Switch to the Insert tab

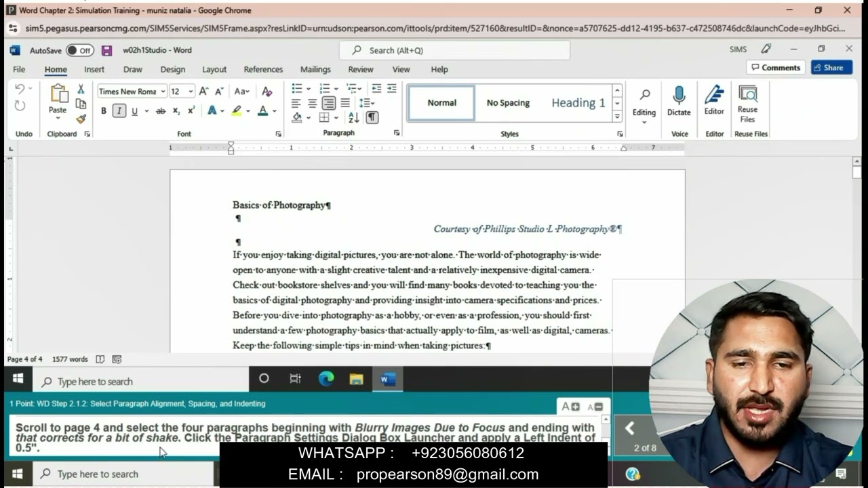pyautogui.click(x=94, y=69)
